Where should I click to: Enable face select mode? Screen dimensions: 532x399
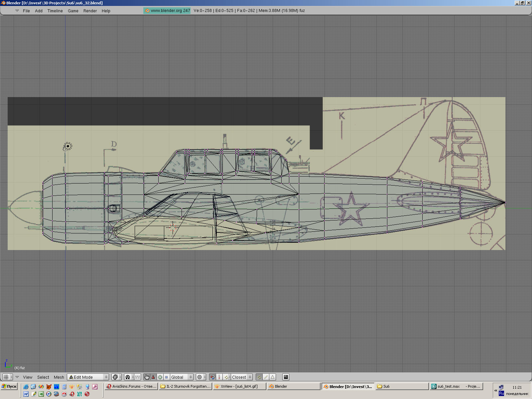pos(273,377)
